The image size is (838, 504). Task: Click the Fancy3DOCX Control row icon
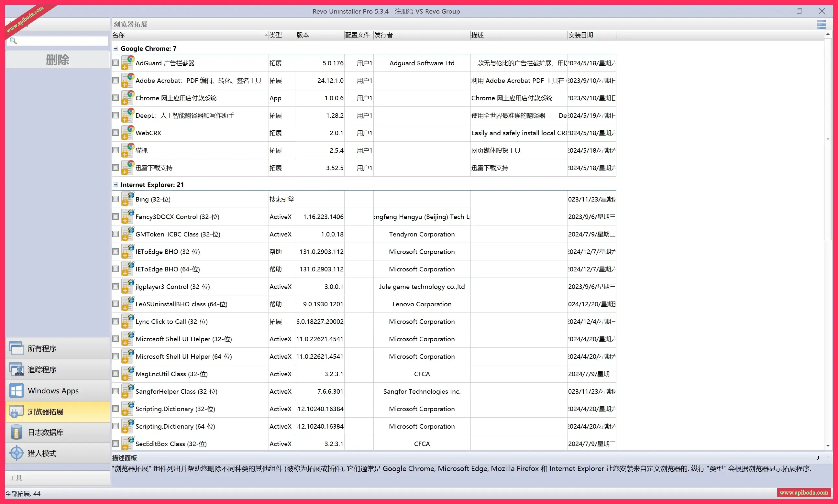pos(128,217)
